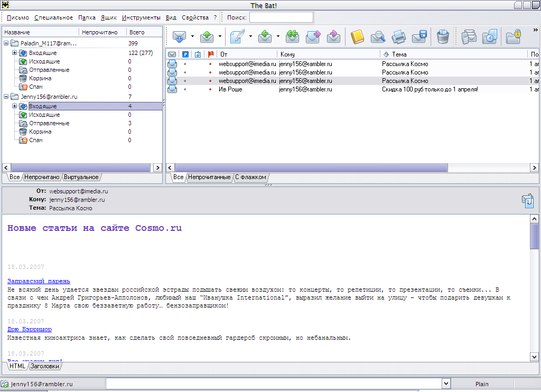Screen dimensions: 541x392
Task: Follow the Дрю Бэрримор link
Action: (30, 329)
